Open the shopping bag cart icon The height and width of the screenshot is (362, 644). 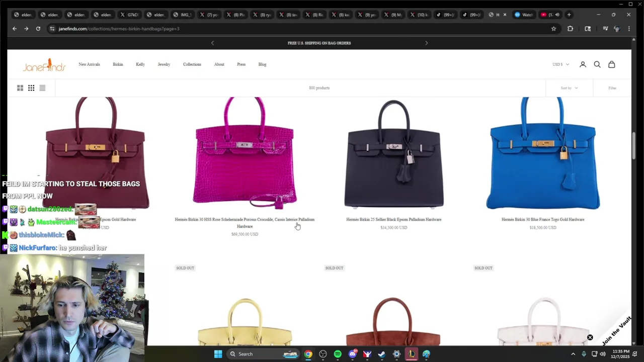point(612,64)
